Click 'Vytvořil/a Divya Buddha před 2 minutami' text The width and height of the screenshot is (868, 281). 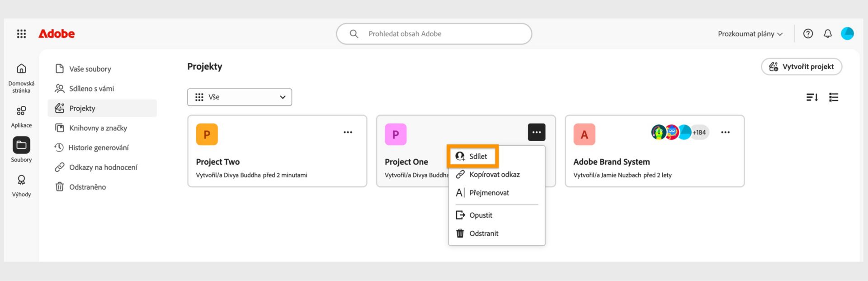click(252, 175)
